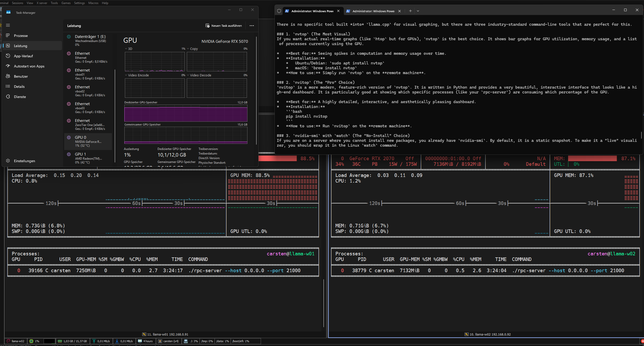Open the Prozesse page in Task-Manager

pyautogui.click(x=33, y=36)
